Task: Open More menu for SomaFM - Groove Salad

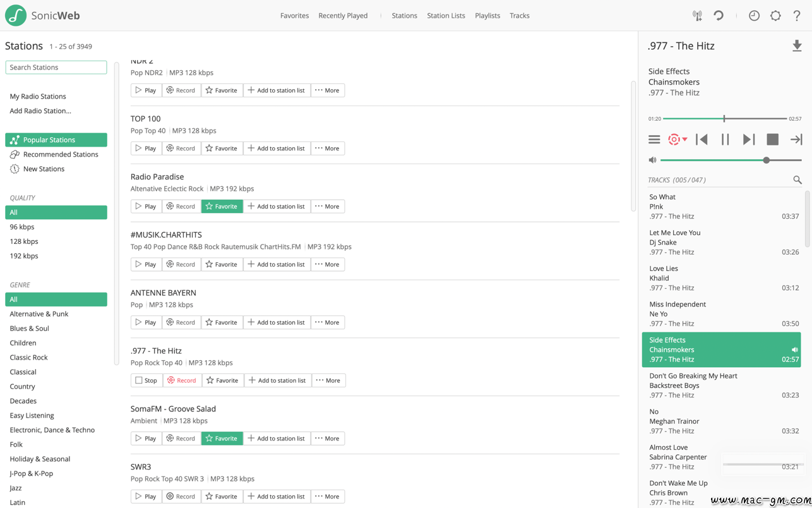Action: [328, 438]
